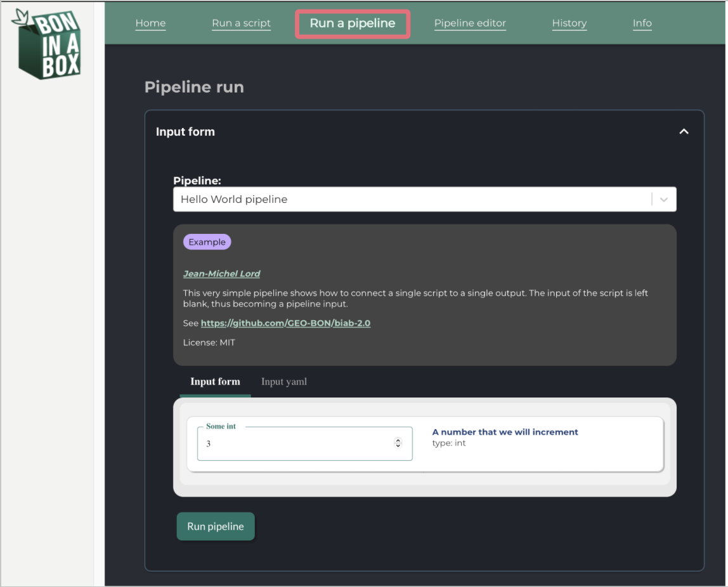Open the Pipeline dropdown arrow
The height and width of the screenshot is (587, 728).
point(663,200)
